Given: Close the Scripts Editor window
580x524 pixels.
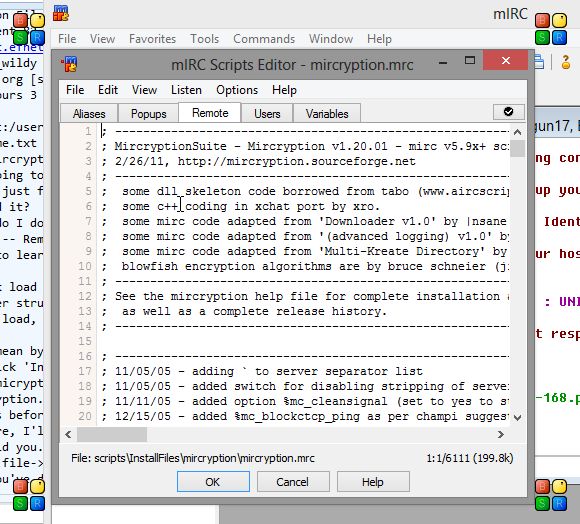Looking at the screenshot, I should (x=506, y=60).
